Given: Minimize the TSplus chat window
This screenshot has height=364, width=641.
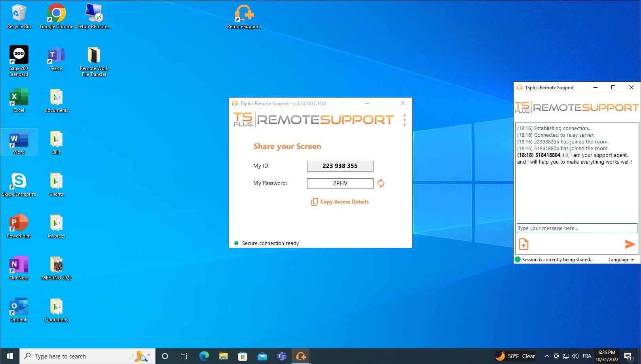Looking at the screenshot, I should (x=595, y=88).
